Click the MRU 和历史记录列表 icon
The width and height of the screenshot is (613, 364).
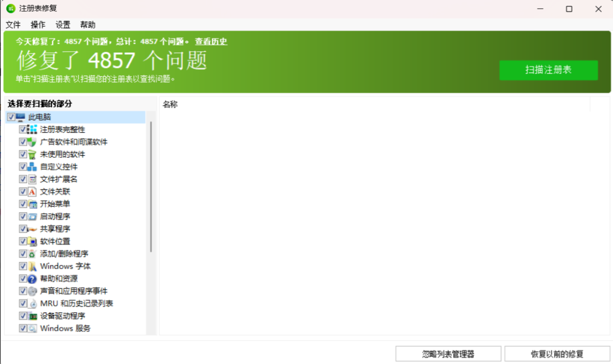32,303
